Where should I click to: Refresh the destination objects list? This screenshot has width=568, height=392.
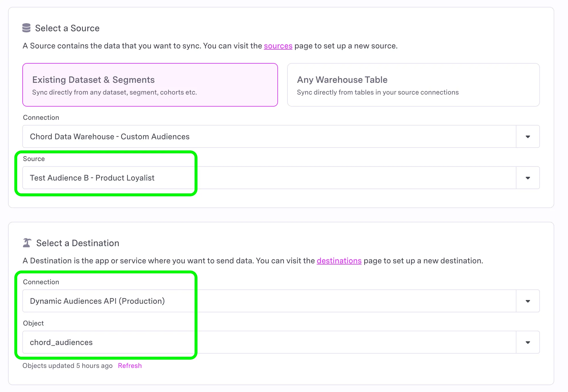[x=130, y=366]
